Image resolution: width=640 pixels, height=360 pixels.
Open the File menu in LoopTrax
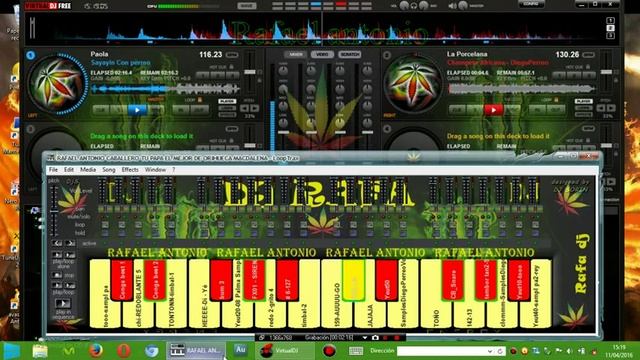[x=53, y=169]
